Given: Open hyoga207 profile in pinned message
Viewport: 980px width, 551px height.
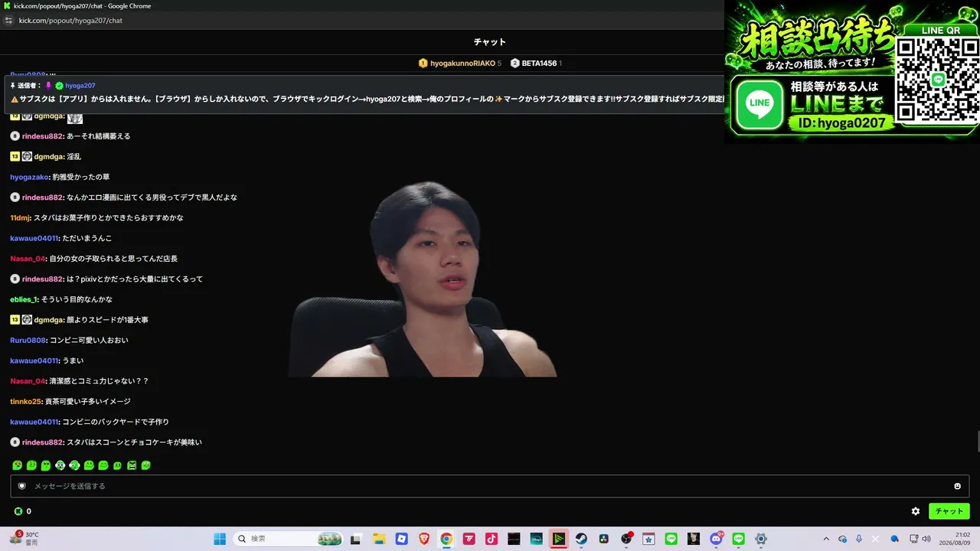Looking at the screenshot, I should click(80, 86).
